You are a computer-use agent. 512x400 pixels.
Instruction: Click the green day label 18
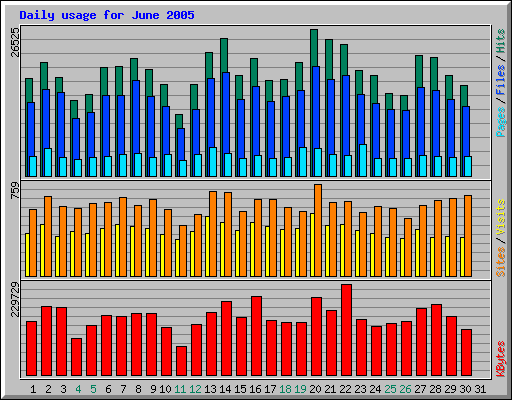pos(285,389)
